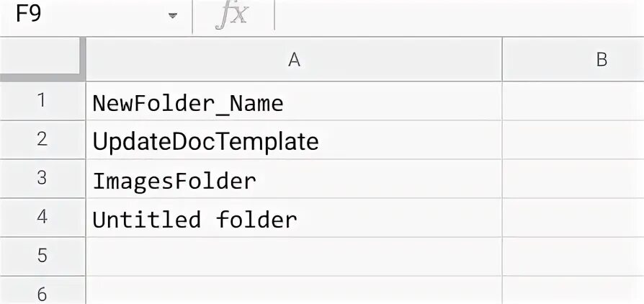Open the Name Box dropdown arrow
Screen dimensions: 644x304
[x=173, y=17]
